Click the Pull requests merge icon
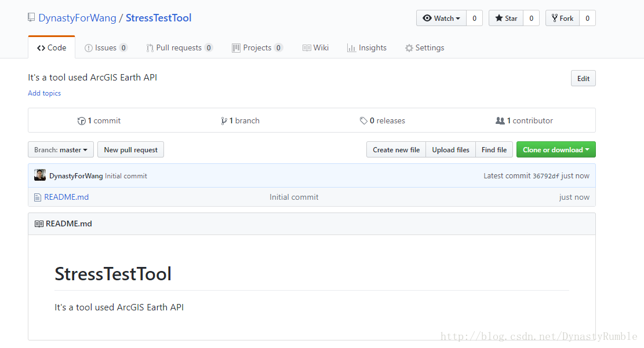 [x=150, y=48]
